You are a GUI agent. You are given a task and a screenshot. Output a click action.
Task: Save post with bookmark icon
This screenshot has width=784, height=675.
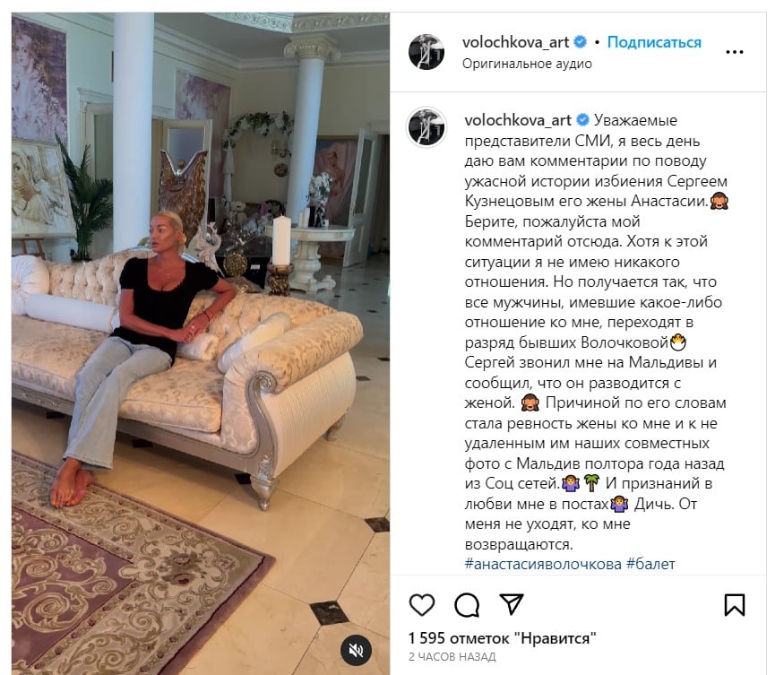pyautogui.click(x=735, y=604)
